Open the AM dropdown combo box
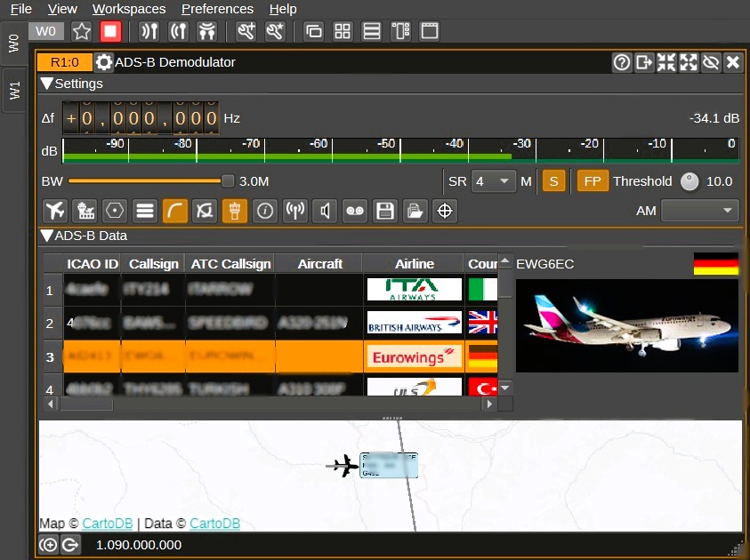This screenshot has width=750, height=560. [700, 211]
